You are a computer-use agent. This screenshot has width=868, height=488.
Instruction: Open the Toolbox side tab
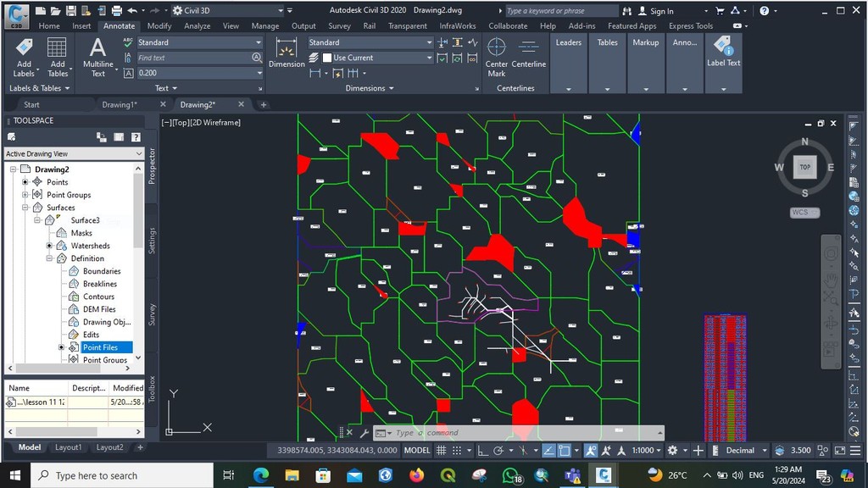153,389
